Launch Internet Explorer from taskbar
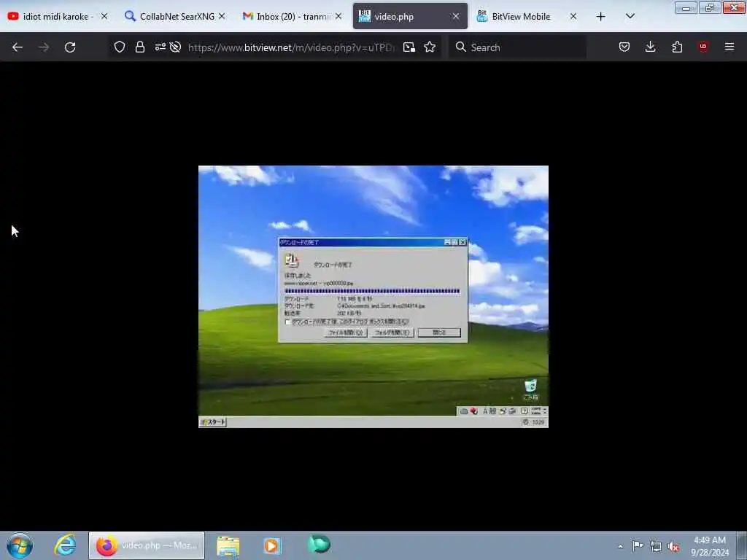The image size is (747, 560). pyautogui.click(x=65, y=545)
